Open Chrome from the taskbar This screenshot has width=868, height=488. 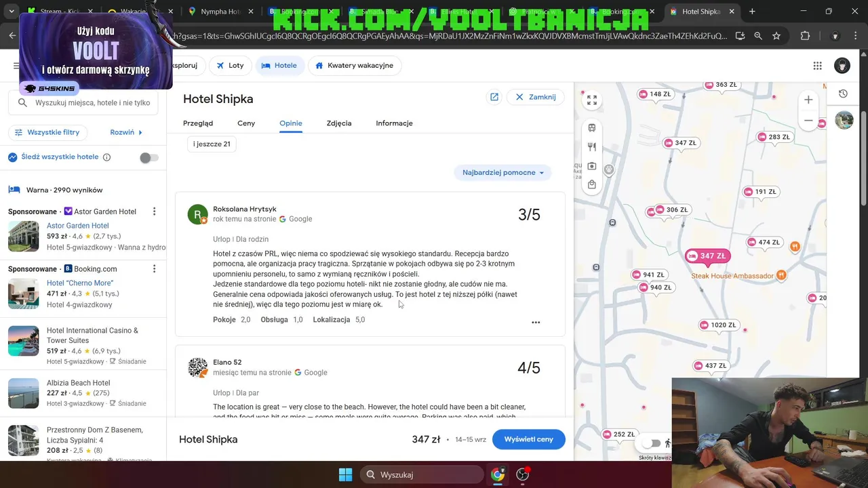pyautogui.click(x=498, y=474)
